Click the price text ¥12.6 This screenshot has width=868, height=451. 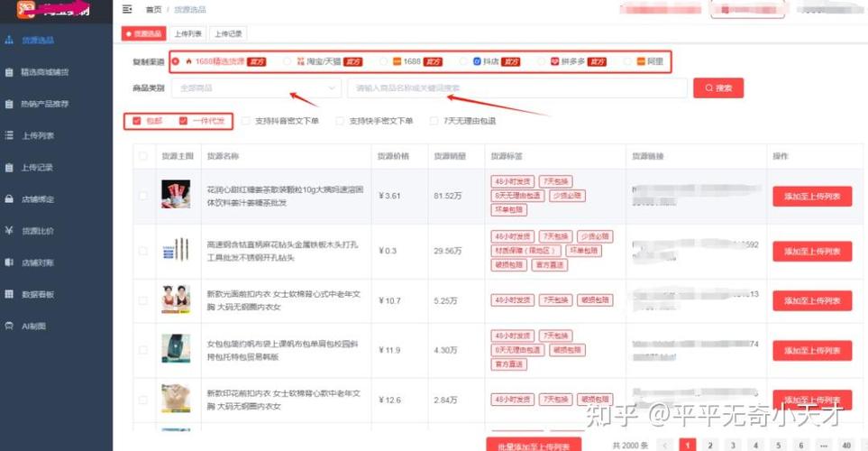(389, 400)
